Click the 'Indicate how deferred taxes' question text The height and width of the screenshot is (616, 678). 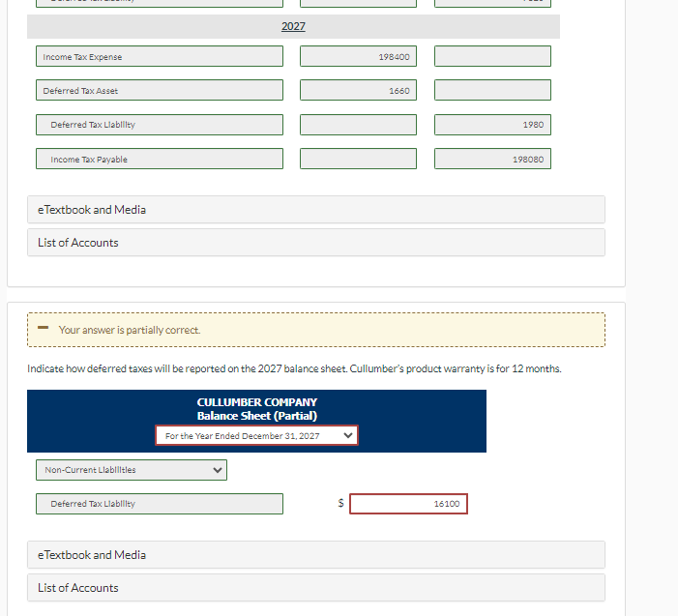coord(294,368)
